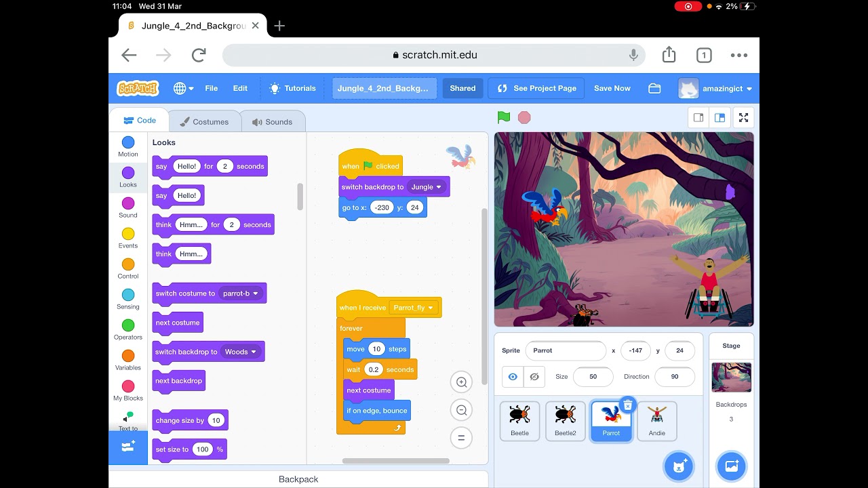Open the browser share icon

(669, 55)
